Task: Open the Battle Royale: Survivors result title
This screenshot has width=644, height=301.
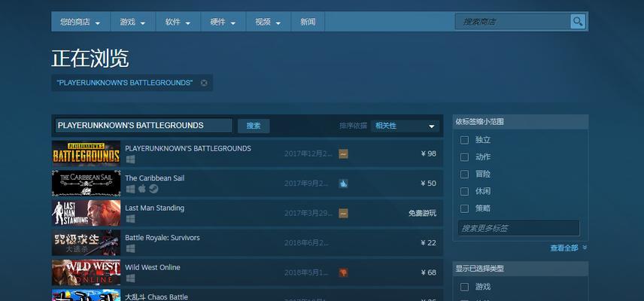Action: click(163, 237)
